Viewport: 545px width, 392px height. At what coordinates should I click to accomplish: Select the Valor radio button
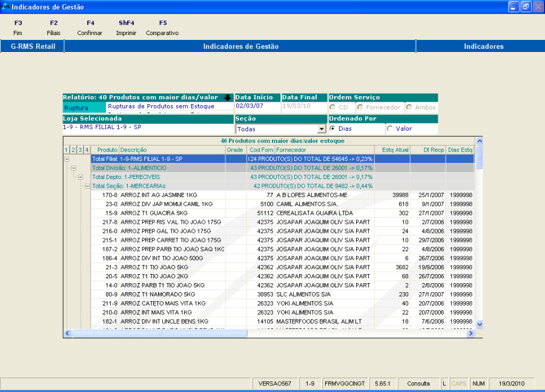click(x=389, y=128)
